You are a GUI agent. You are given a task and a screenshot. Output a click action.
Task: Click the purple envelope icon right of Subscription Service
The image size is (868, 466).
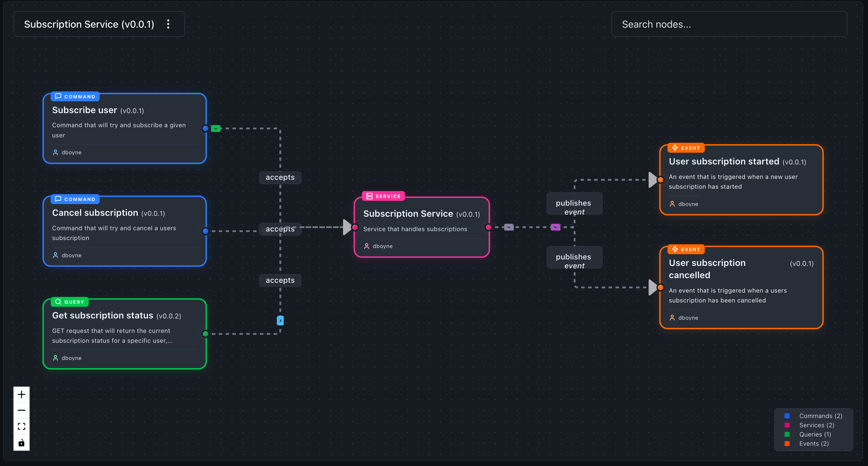point(509,227)
